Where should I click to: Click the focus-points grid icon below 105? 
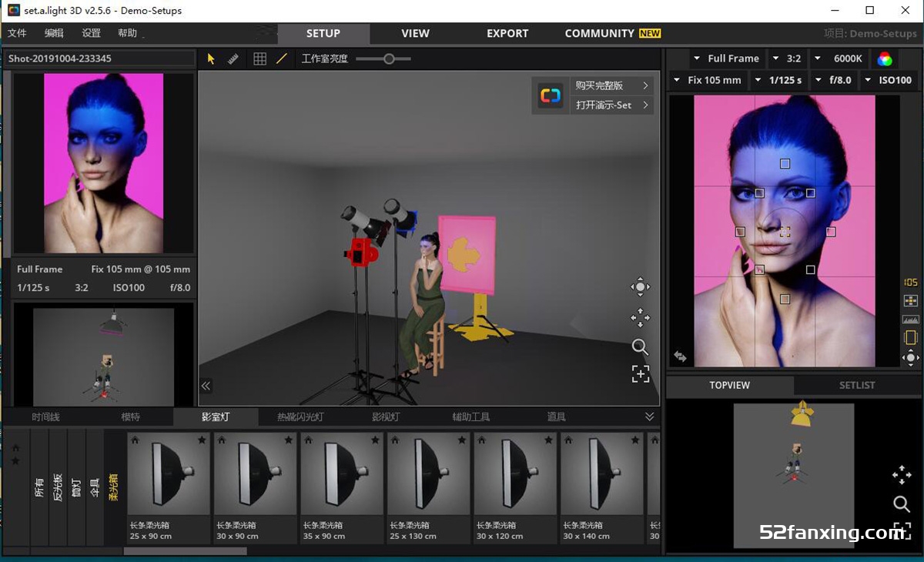pyautogui.click(x=911, y=300)
